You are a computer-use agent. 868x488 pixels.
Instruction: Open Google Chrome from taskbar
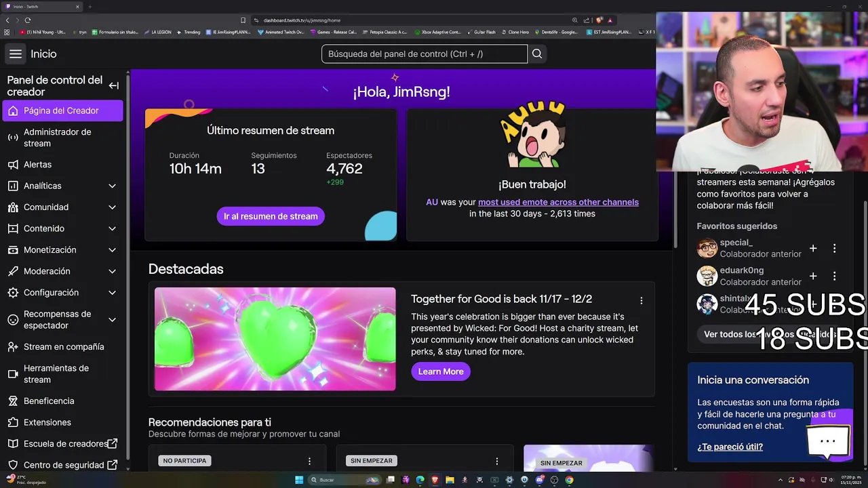(x=569, y=480)
